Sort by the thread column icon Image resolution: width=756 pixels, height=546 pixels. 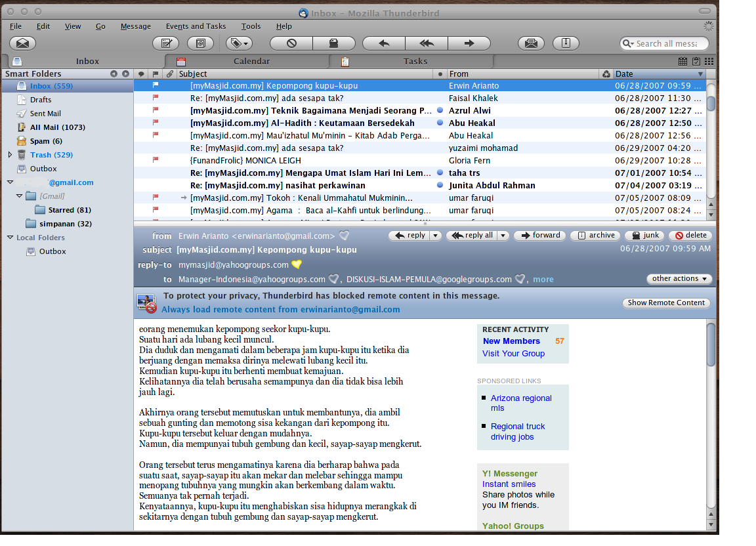pos(141,73)
